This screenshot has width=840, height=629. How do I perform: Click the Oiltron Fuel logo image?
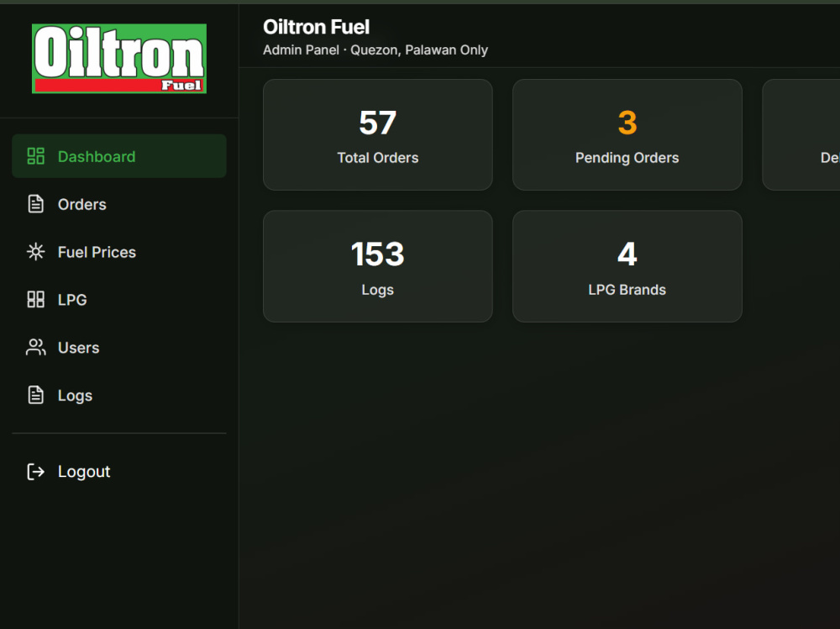119,59
